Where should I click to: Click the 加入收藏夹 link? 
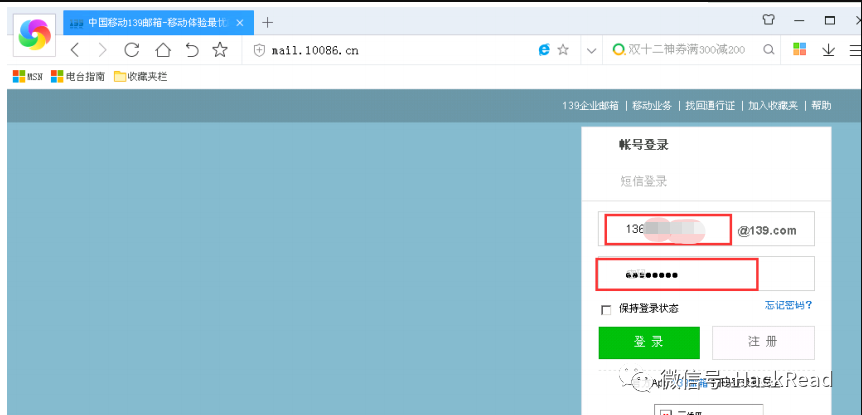click(x=773, y=106)
